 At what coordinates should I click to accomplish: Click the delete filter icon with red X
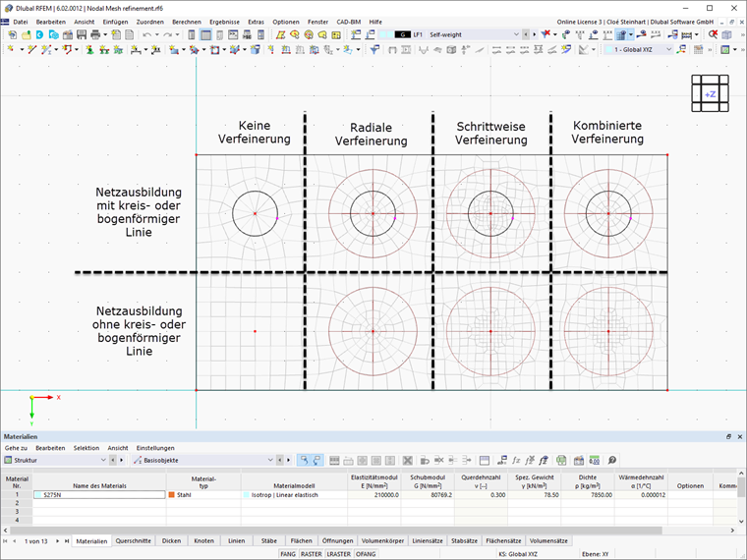546,34
